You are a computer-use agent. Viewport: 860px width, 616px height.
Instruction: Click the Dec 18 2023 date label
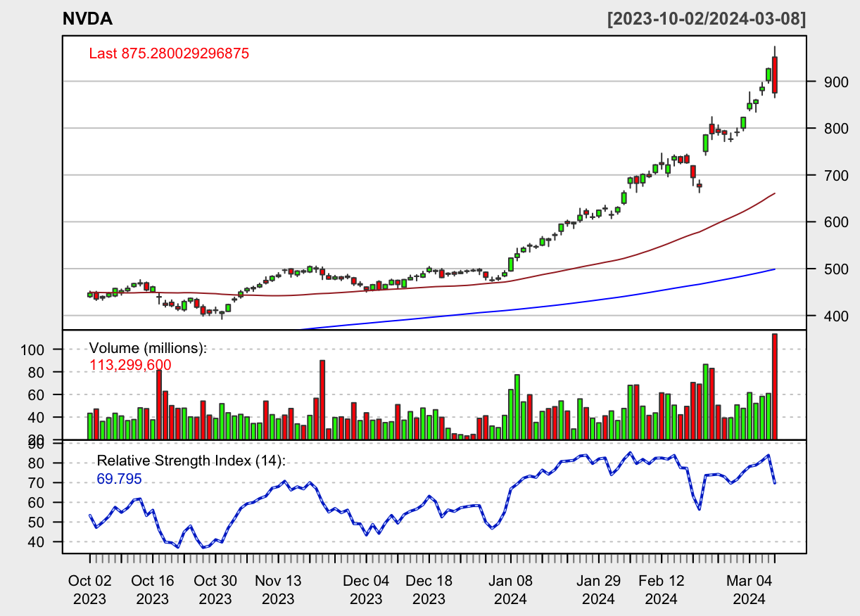429,590
